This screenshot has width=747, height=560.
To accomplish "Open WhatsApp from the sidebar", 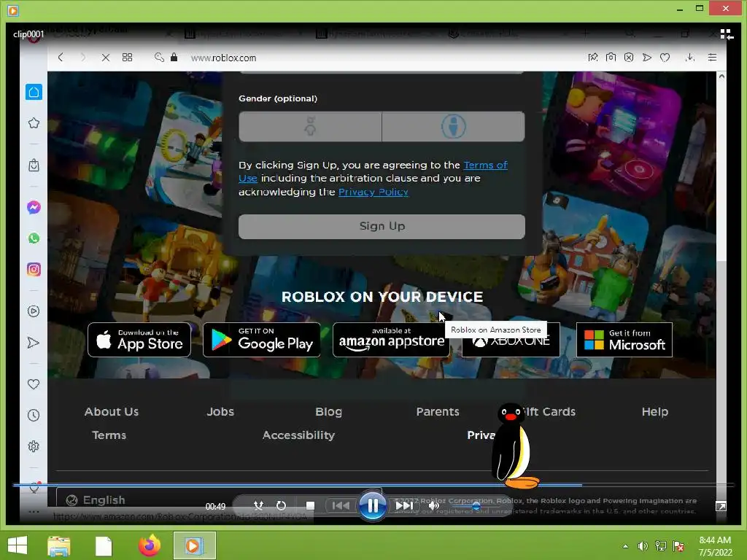I will (34, 238).
